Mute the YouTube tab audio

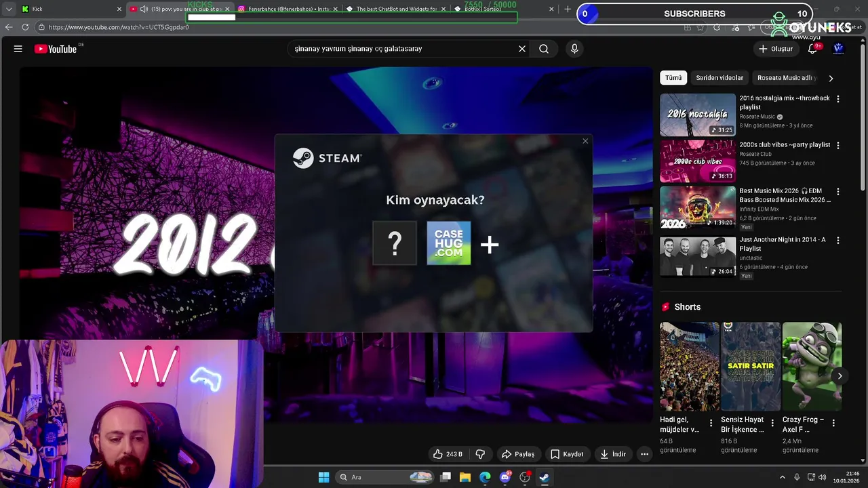[144, 9]
